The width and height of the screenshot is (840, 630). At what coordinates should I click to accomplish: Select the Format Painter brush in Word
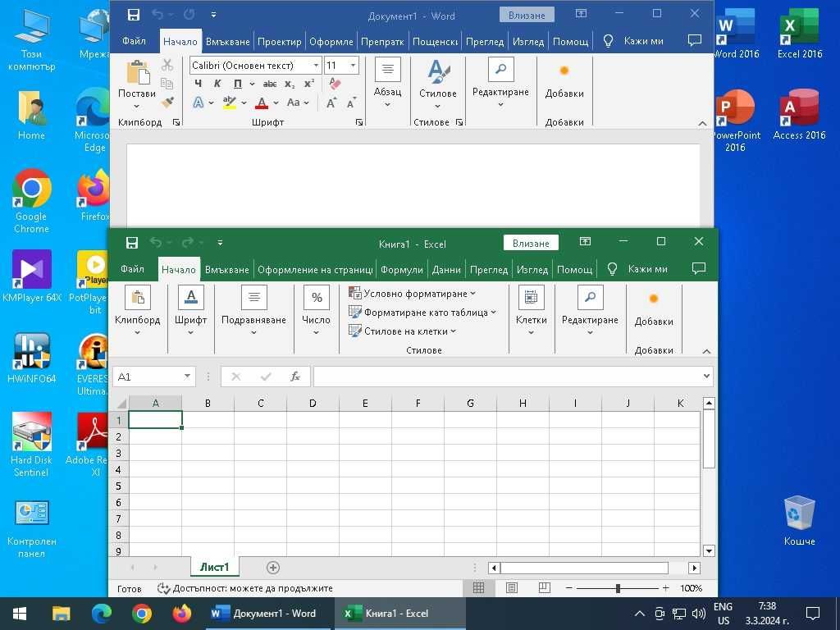click(167, 102)
